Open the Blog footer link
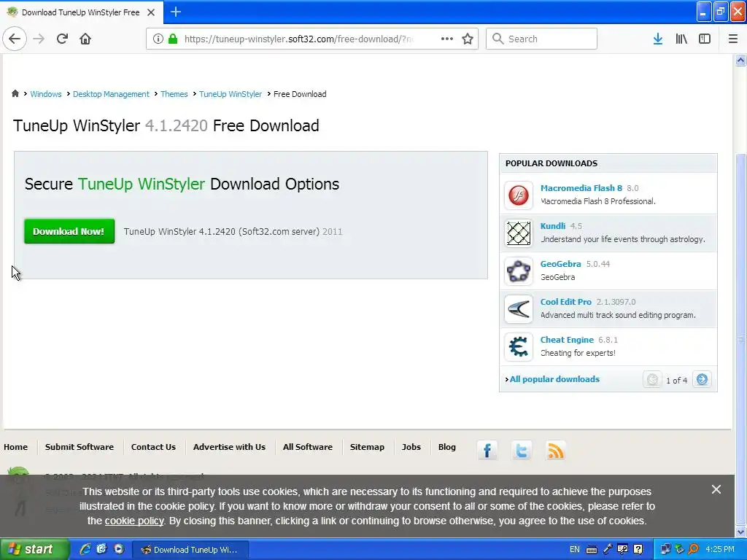The image size is (747, 560). click(x=447, y=447)
